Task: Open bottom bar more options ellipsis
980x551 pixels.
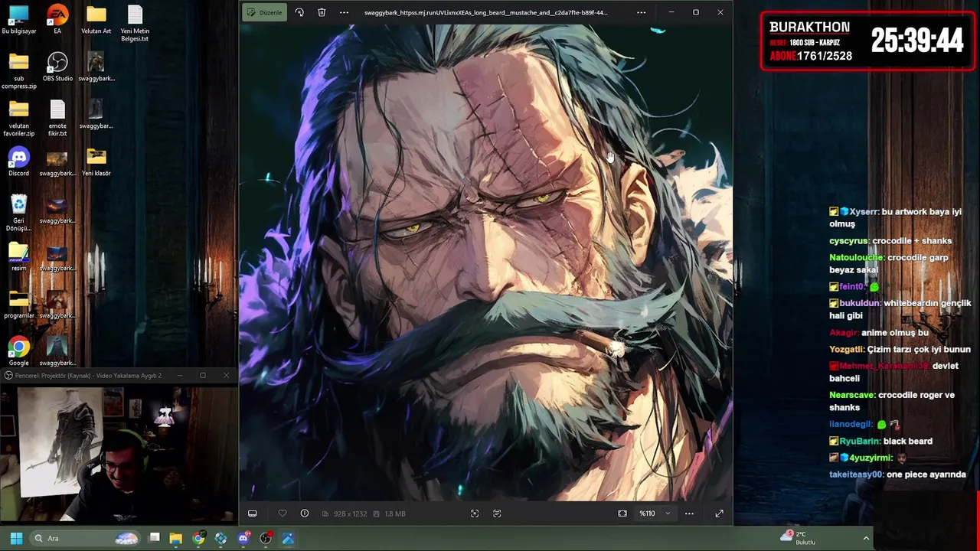Action: pos(689,514)
